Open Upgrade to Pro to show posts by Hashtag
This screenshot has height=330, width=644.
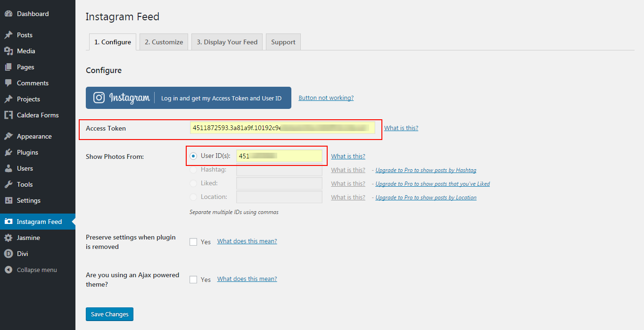426,170
